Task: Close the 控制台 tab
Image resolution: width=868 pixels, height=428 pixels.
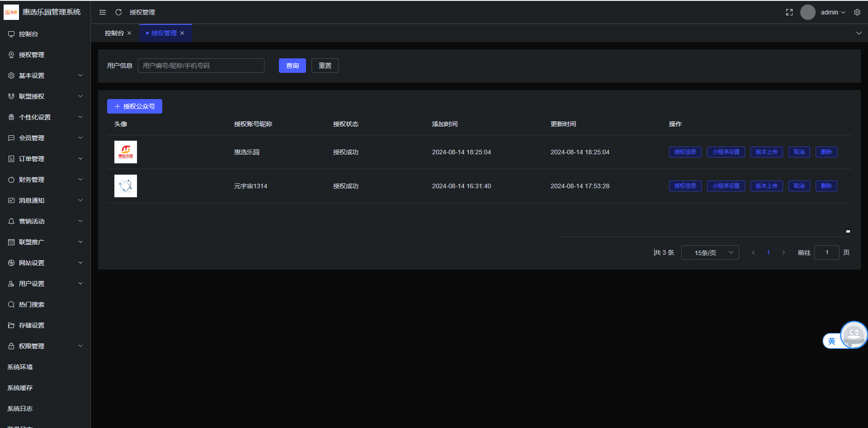Action: (x=129, y=33)
